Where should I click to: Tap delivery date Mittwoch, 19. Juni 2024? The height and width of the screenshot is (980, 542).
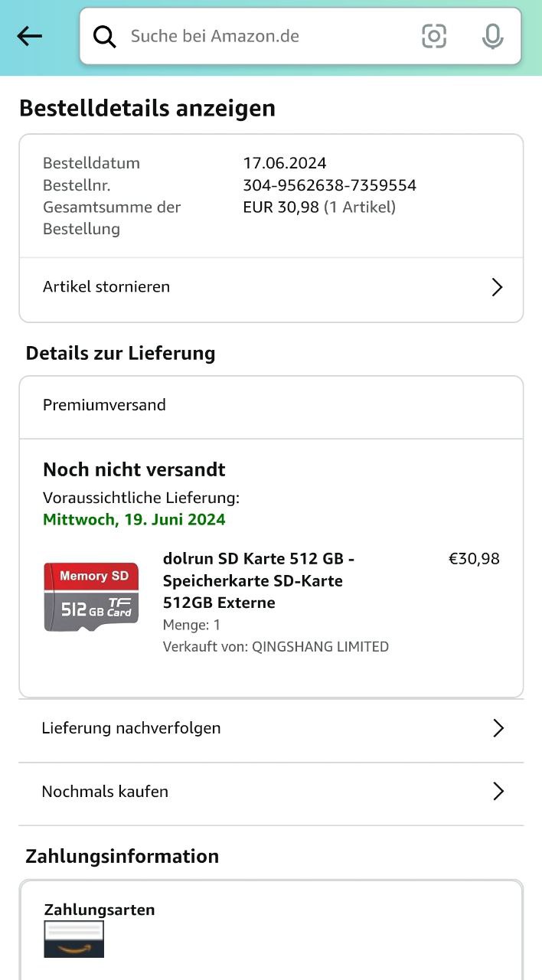pyautogui.click(x=134, y=520)
